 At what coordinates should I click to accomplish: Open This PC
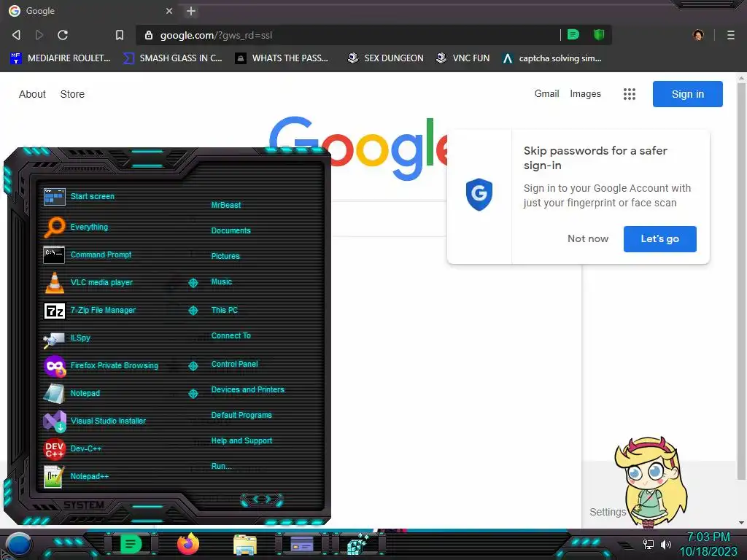pos(225,310)
